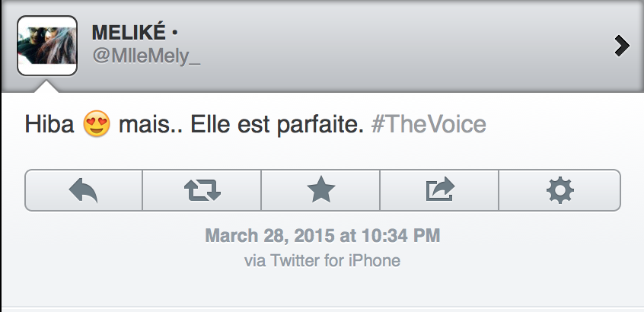
Task: Click the word "mais.." in the tweet
Action: coord(145,124)
